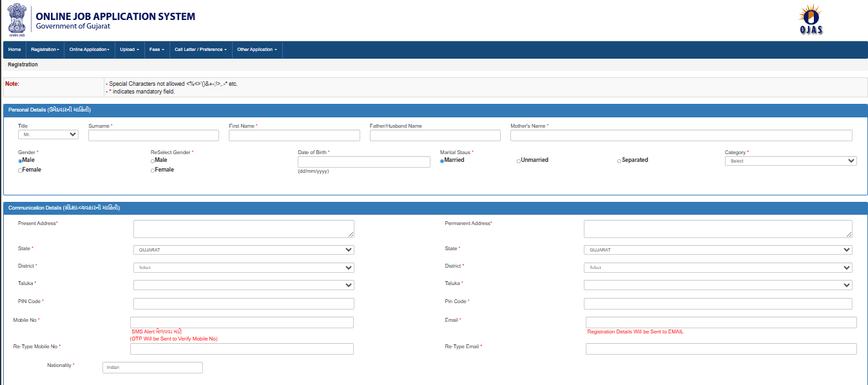Click the OJAS logo icon
Screen dimensions: 868x385
pos(811,19)
